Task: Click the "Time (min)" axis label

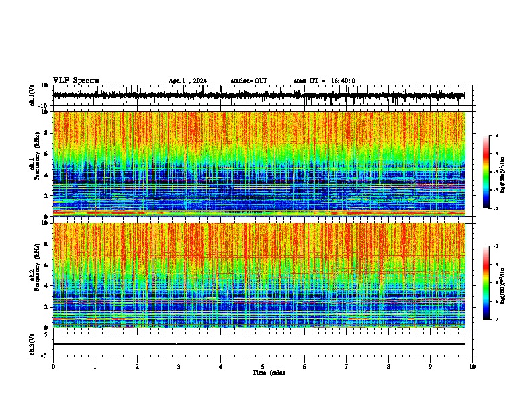Action: [269, 373]
